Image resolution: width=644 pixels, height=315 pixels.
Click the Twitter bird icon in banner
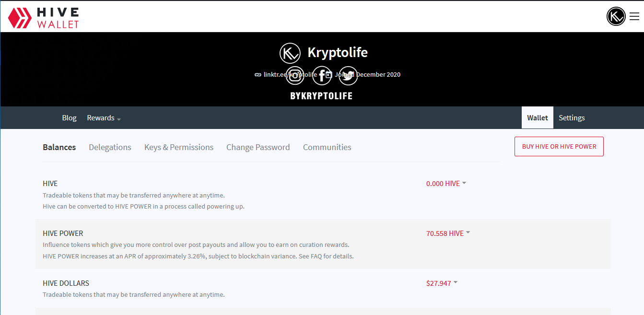pyautogui.click(x=348, y=76)
